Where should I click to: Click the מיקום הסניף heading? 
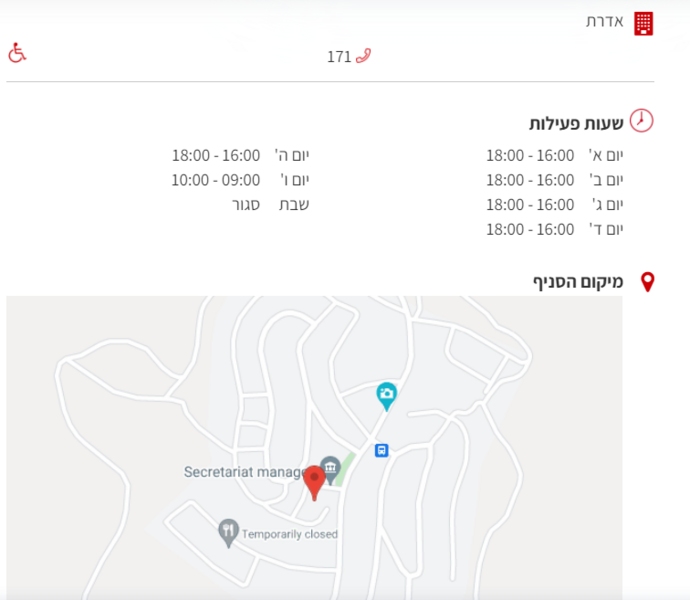tap(578, 282)
